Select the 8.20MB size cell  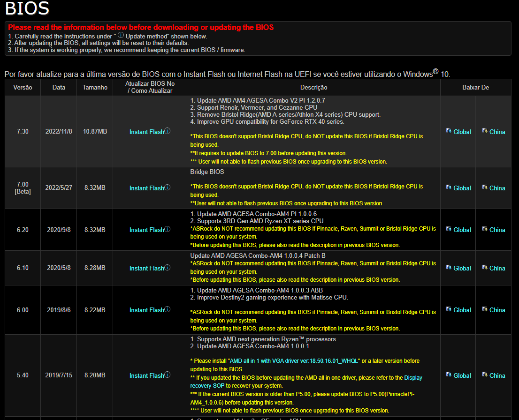pyautogui.click(x=95, y=375)
